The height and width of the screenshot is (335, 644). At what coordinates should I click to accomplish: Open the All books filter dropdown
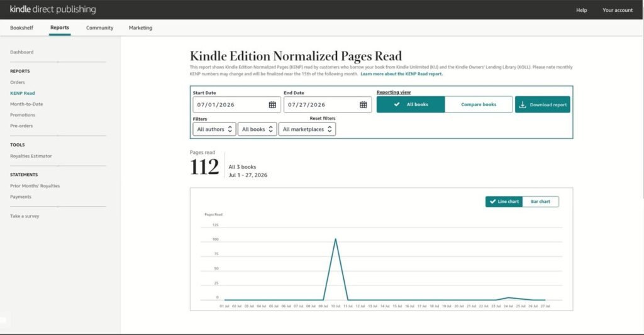(257, 129)
